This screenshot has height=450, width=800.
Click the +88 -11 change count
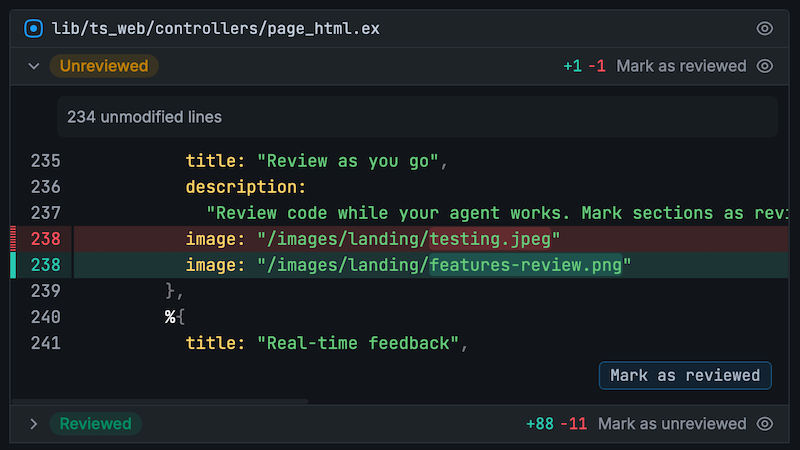(556, 424)
